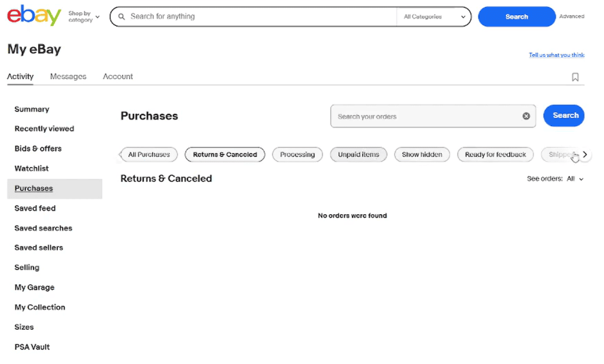Select the All Purchases filter chip
Viewport: 604px width, 364px height.
click(x=149, y=155)
